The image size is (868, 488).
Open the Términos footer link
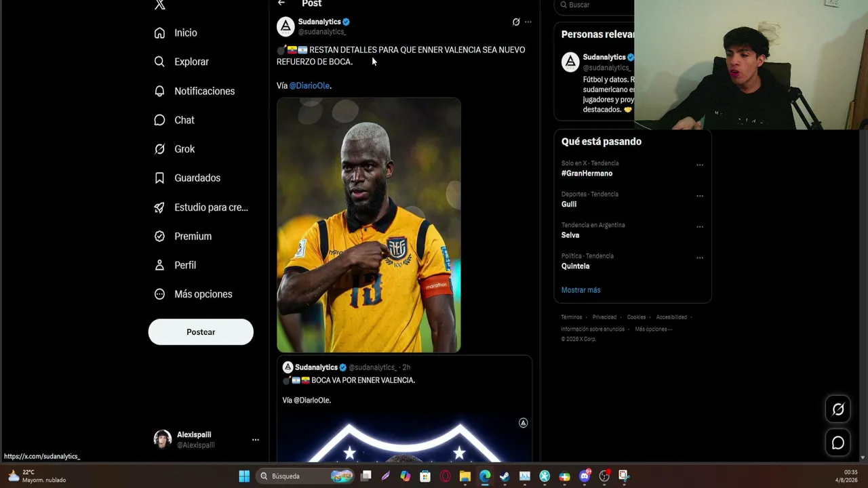572,317
